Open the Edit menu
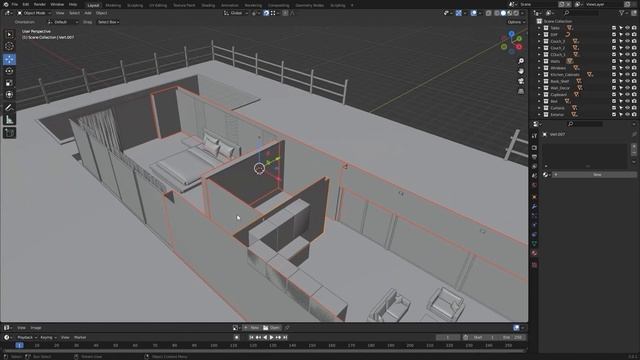The height and width of the screenshot is (360, 640). 26,4
